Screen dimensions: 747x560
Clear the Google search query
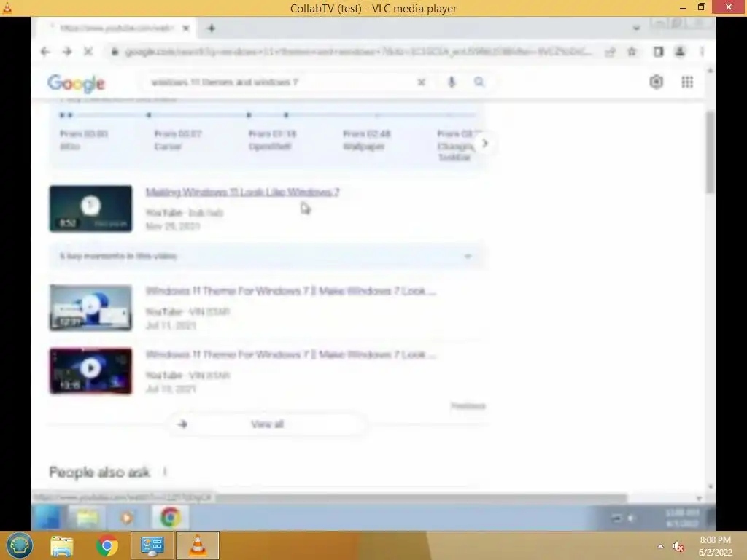tap(422, 82)
